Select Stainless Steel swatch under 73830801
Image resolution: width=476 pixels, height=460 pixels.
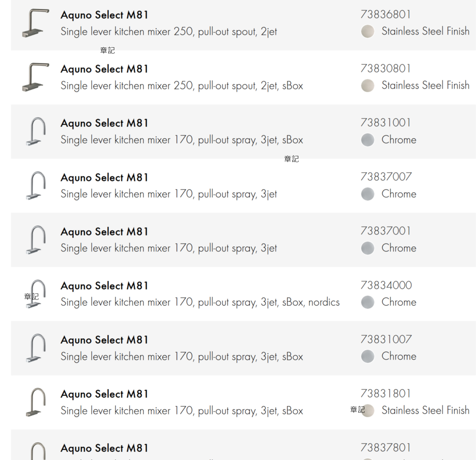pyautogui.click(x=368, y=85)
